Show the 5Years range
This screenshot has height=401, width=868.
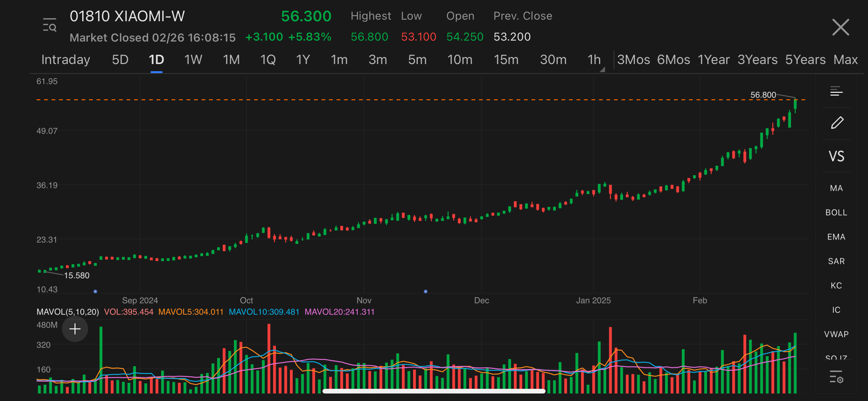(x=805, y=60)
